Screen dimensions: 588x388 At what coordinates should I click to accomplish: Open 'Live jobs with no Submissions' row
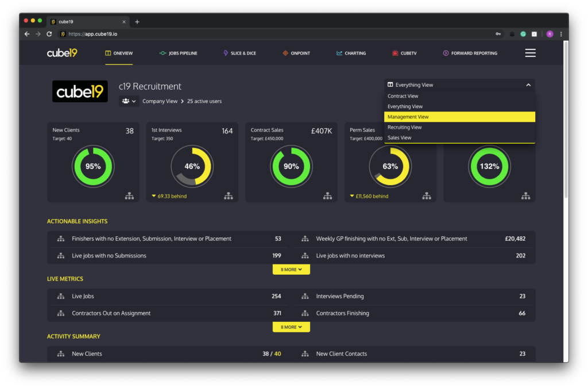(x=169, y=256)
